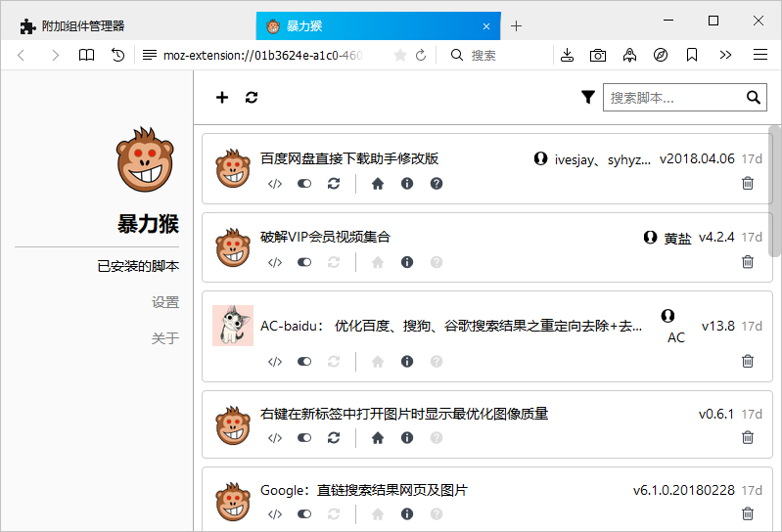This screenshot has height=532, width=782.
Task: Click inside the search scripts input field
Action: tap(673, 97)
